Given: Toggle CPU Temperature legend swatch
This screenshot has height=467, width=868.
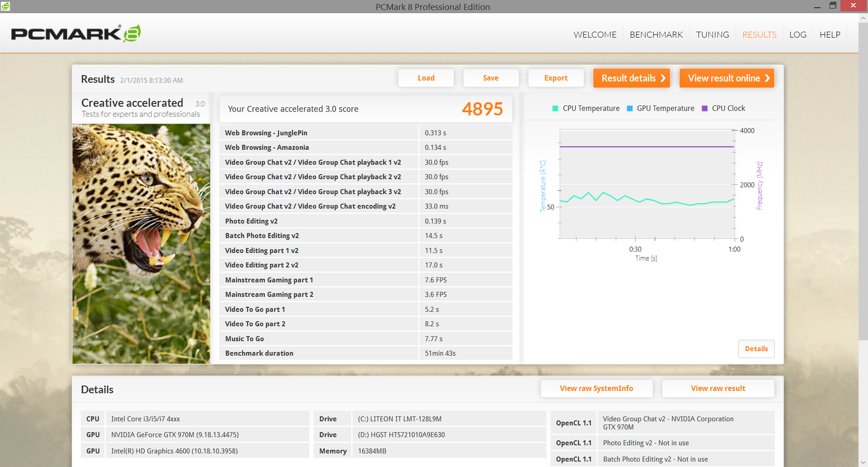Looking at the screenshot, I should [x=555, y=109].
